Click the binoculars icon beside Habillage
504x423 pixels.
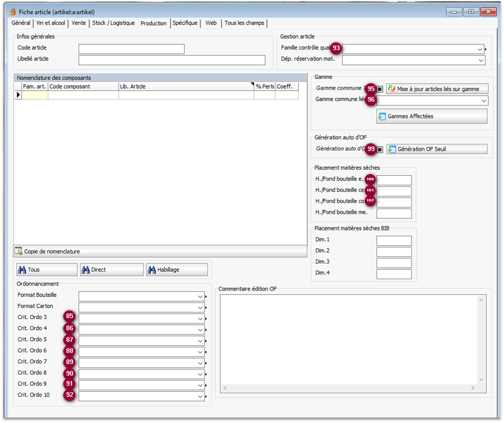(151, 270)
